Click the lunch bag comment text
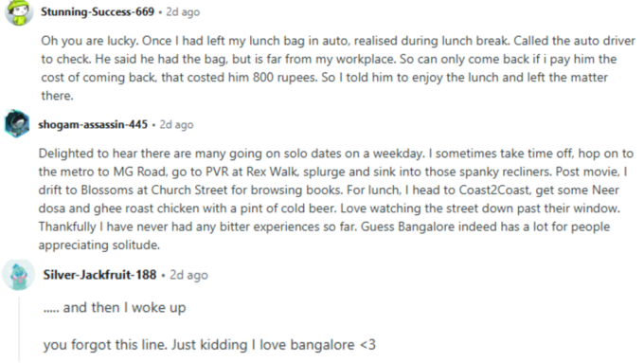 tap(338, 68)
